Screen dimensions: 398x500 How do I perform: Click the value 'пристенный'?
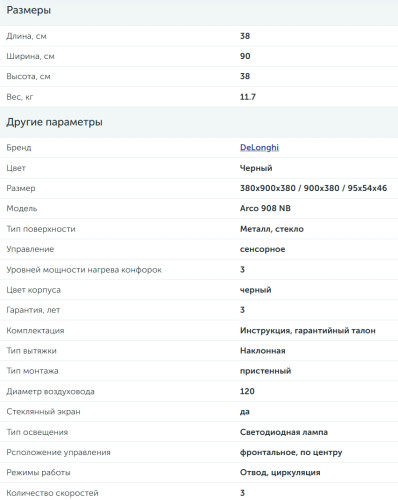265,371
